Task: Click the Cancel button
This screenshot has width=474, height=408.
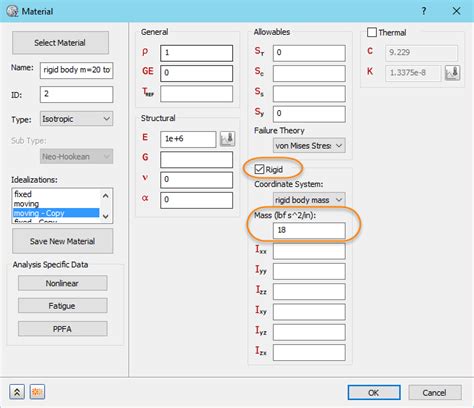Action: (435, 392)
